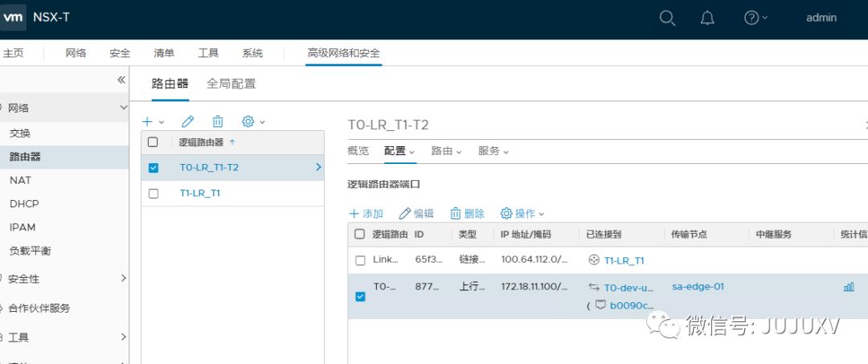
Task: Click the VMware vm logo
Action: 13,17
